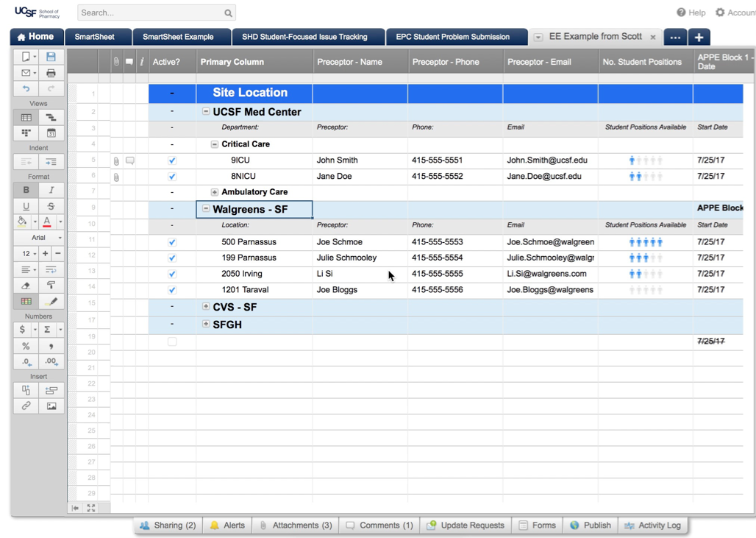Viewport: 756px width, 538px height.
Task: Collapse the UCSF Med Center section
Action: (x=206, y=112)
